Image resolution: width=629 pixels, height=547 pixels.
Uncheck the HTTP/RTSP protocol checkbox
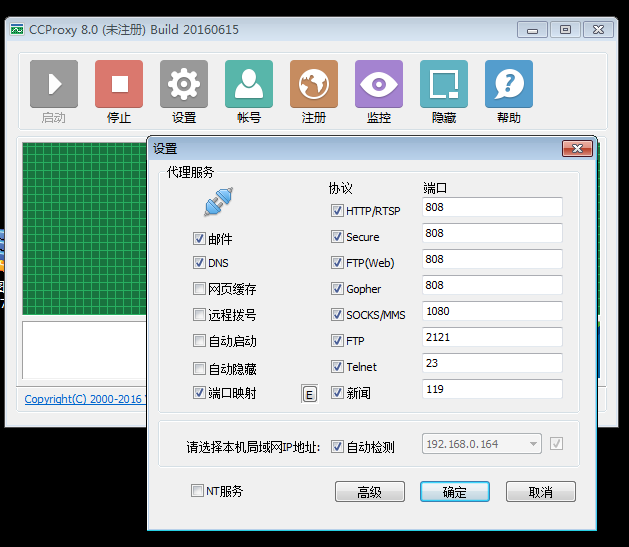(x=337, y=211)
